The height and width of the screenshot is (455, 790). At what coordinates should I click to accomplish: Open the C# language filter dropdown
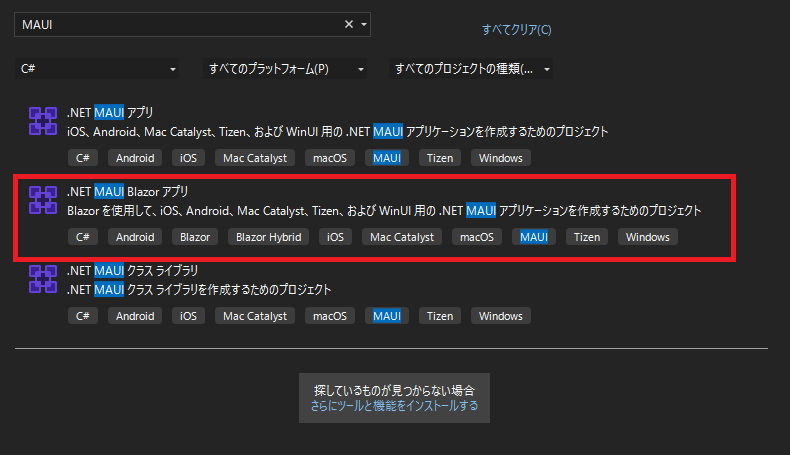pyautogui.click(x=97, y=69)
